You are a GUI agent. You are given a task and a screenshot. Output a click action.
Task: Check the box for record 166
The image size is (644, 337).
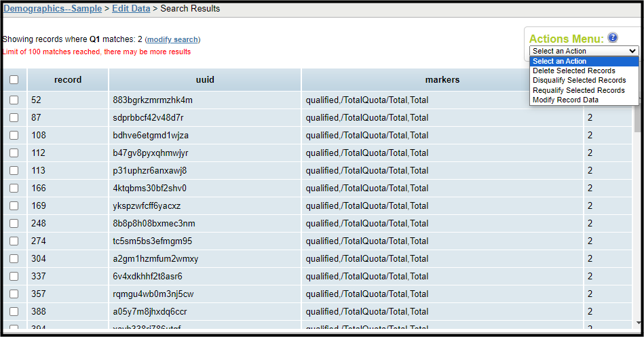pos(14,188)
